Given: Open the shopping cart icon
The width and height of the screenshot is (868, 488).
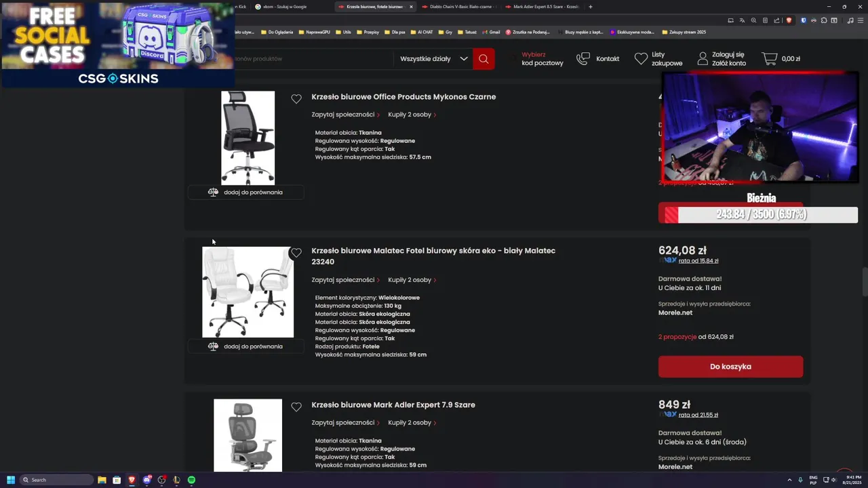Looking at the screenshot, I should (x=770, y=59).
